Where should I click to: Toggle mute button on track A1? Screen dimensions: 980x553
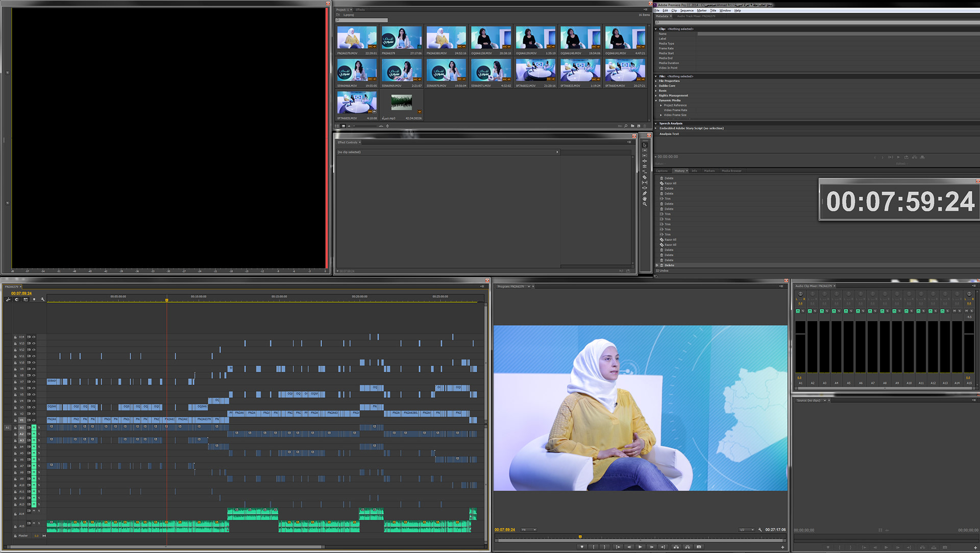point(34,427)
